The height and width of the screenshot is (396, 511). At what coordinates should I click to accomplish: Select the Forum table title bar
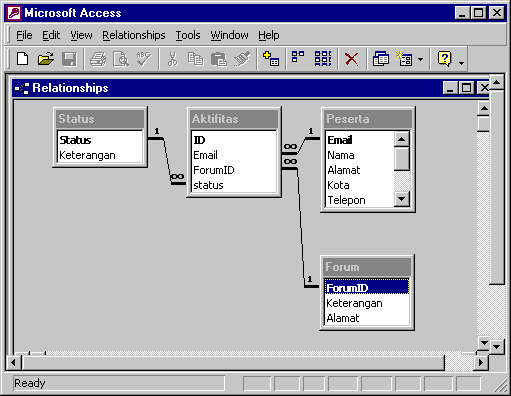[x=367, y=267]
